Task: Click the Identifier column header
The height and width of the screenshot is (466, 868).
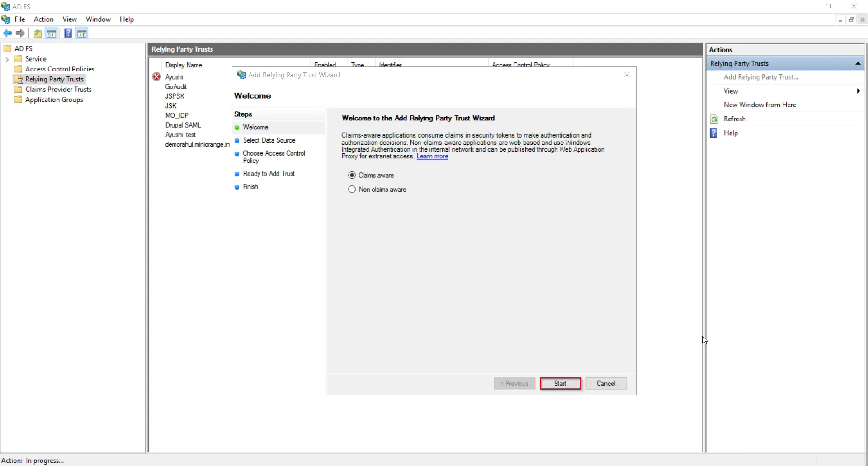Action: [x=391, y=65]
